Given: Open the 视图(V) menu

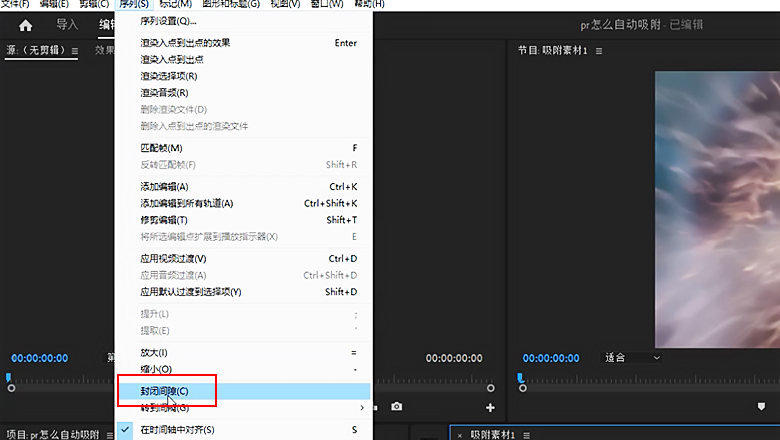Looking at the screenshot, I should pos(286,4).
